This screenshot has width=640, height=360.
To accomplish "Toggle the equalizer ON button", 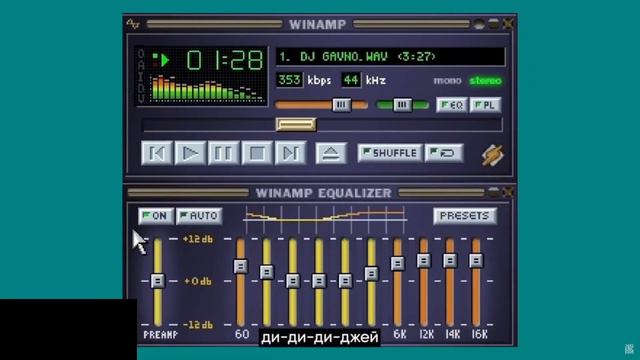I will 156,216.
